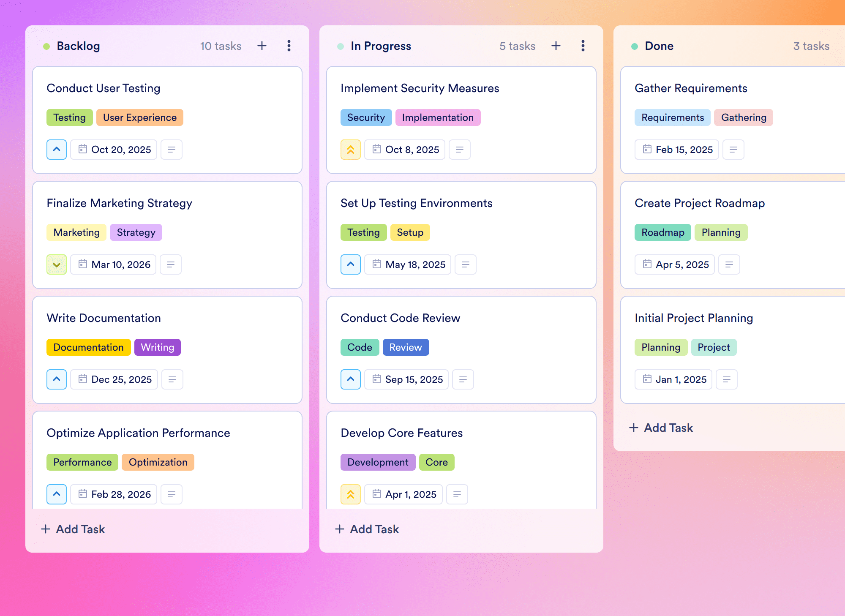Change priority chevron on Conduct User Testing

[x=57, y=150]
